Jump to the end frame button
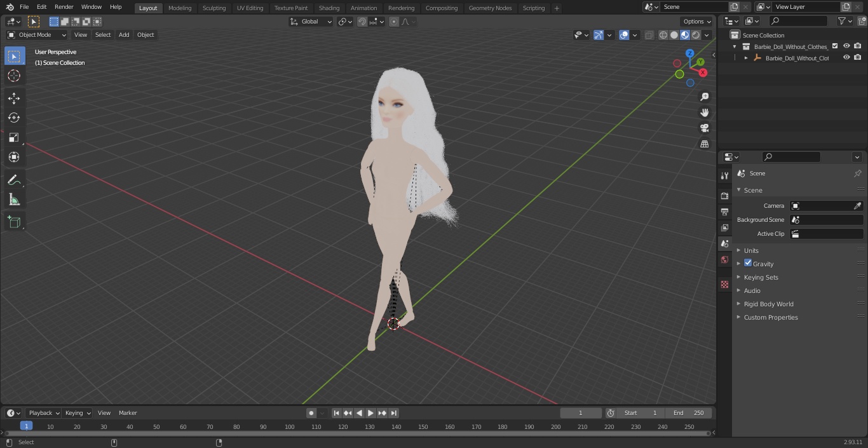This screenshot has height=448, width=868. click(x=393, y=413)
